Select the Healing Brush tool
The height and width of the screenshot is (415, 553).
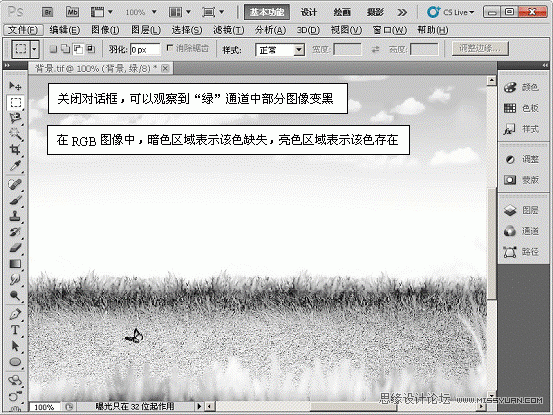(15, 184)
